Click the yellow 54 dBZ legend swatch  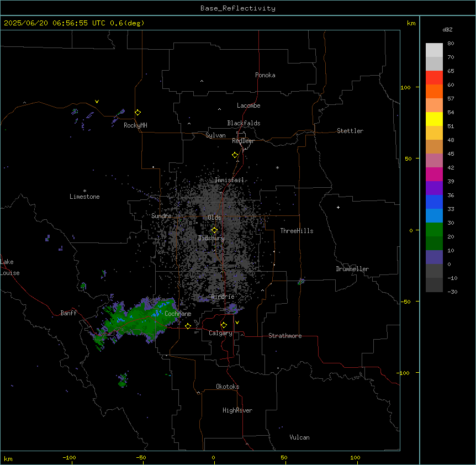tap(434, 119)
